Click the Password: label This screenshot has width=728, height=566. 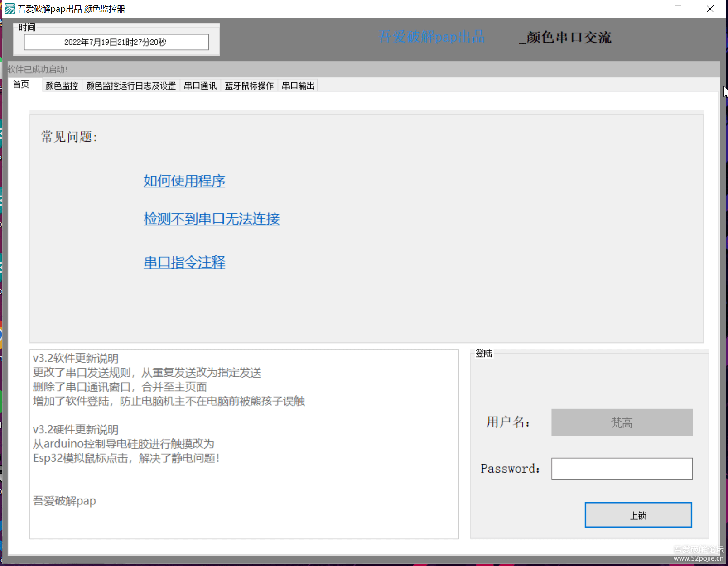(510, 469)
